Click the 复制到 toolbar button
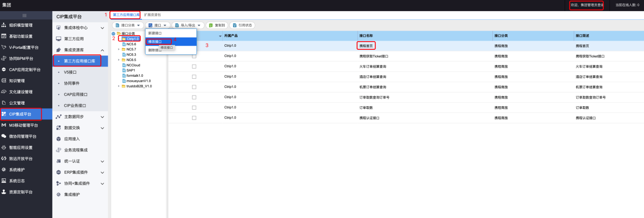Viewport: 644px width, 218px height. tap(217, 25)
